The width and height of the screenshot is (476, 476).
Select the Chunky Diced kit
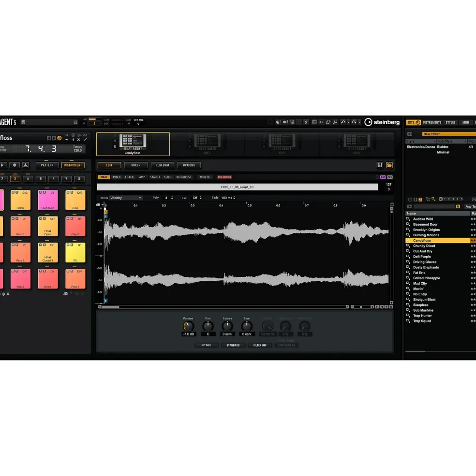click(438, 246)
